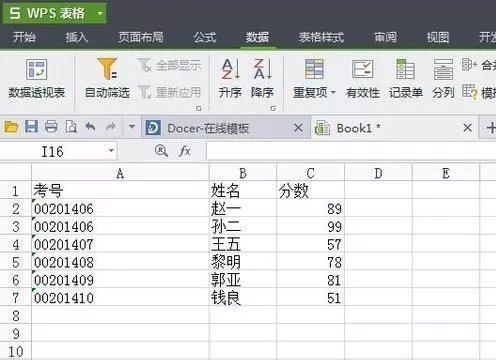This screenshot has height=360, width=496.
Task: Click the open folder icon
Action: (x=11, y=127)
